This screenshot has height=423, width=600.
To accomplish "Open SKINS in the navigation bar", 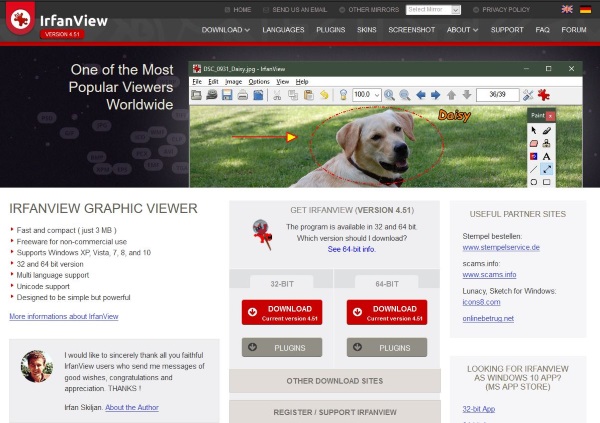I will click(367, 30).
